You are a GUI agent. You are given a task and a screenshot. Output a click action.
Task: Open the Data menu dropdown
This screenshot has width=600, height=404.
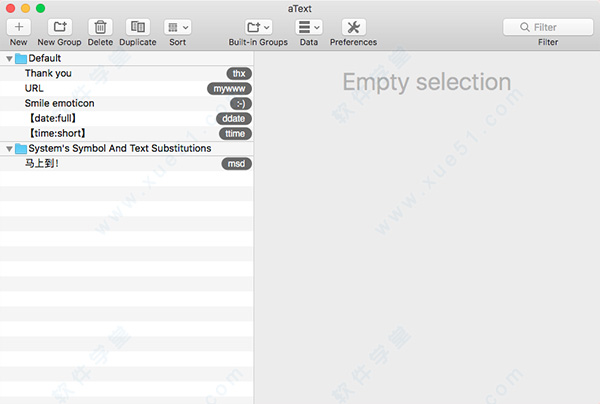click(309, 27)
